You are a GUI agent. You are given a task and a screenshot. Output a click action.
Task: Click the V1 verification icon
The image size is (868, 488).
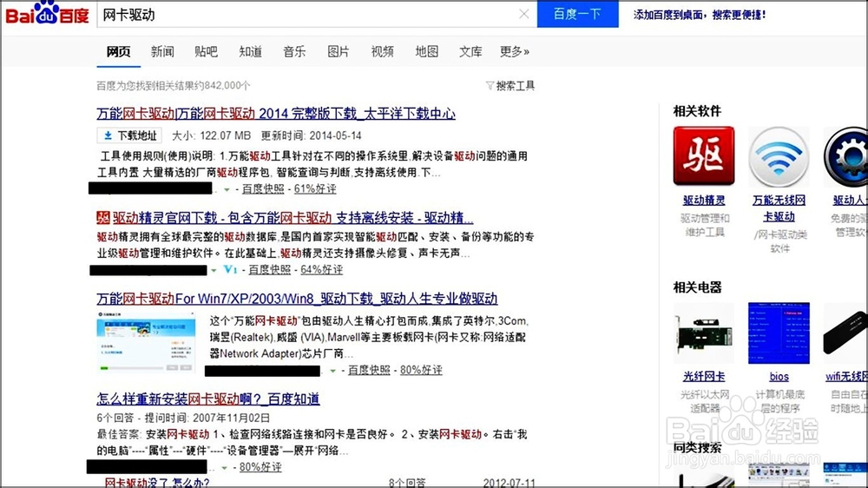tap(230, 269)
